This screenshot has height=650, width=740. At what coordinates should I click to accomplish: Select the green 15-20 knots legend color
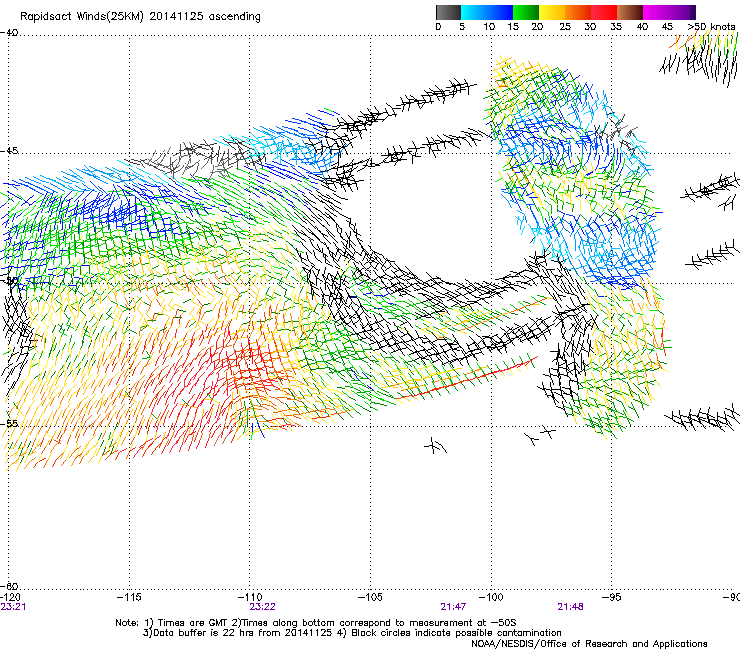pos(526,12)
